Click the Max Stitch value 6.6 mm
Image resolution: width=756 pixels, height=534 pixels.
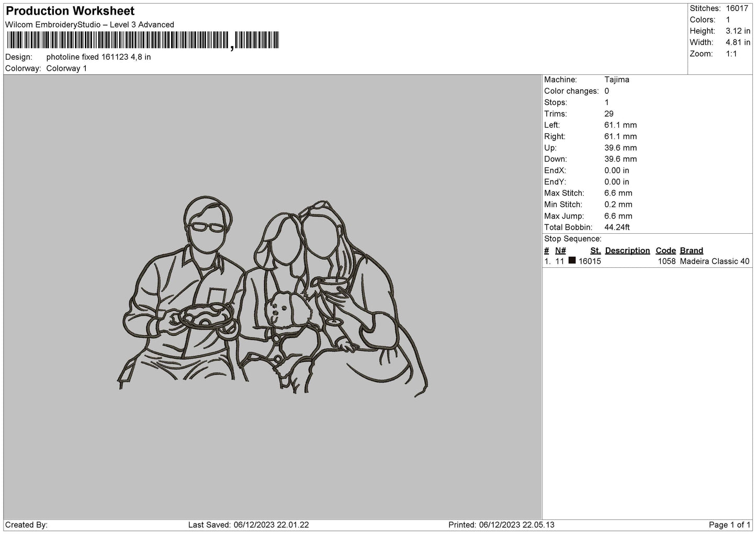pos(618,193)
